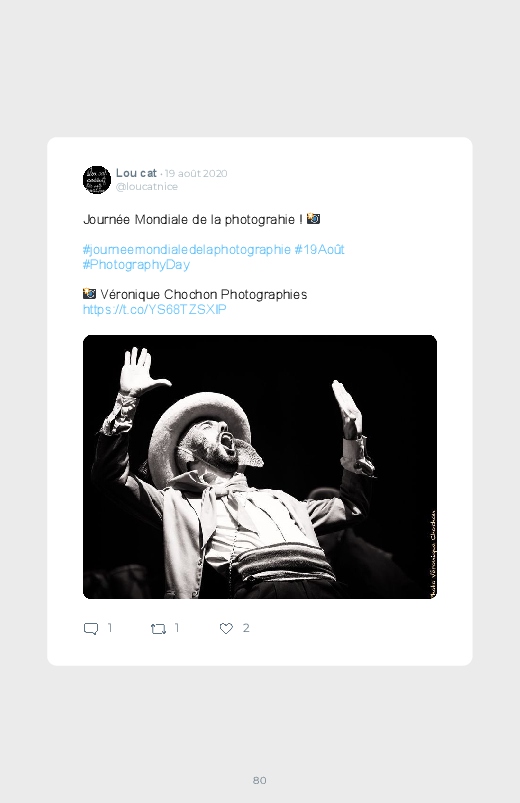Follow the https://t.co/YS68TZSXIP link
This screenshot has width=520, height=803.
[154, 309]
